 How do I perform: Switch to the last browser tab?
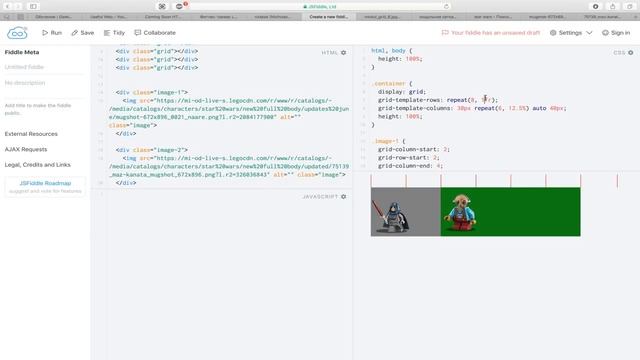(602, 17)
